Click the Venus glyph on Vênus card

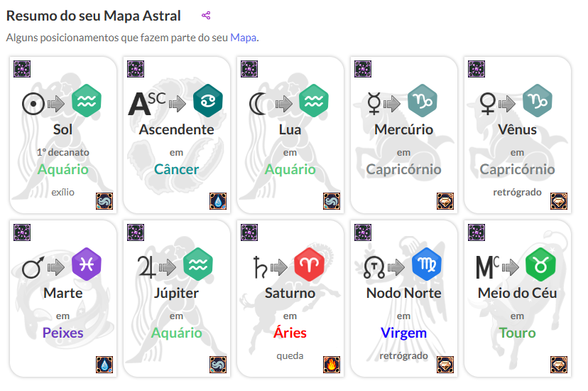[487, 104]
